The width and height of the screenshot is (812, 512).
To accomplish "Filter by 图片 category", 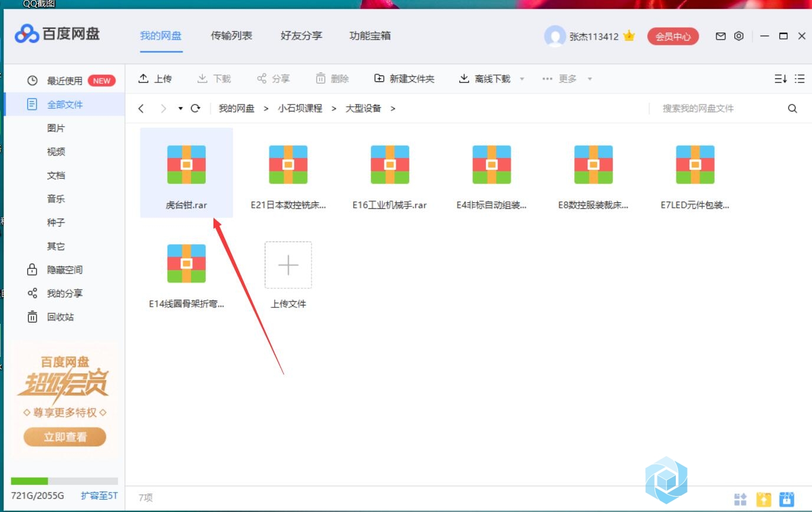I will point(56,128).
